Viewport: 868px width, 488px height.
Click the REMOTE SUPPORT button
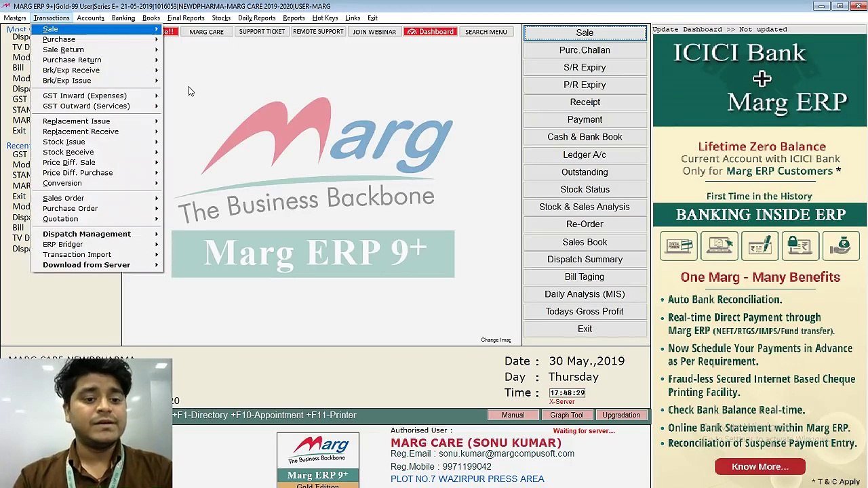click(x=318, y=32)
